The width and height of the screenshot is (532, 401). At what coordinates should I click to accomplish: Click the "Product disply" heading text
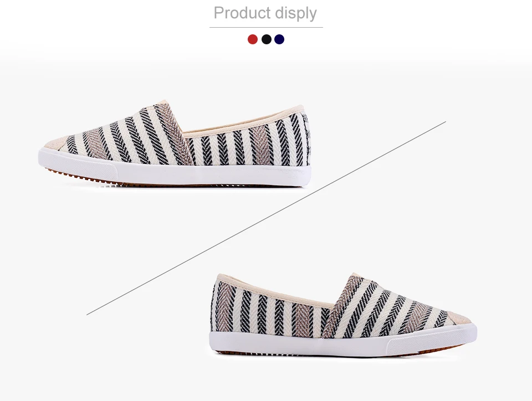pyautogui.click(x=265, y=13)
